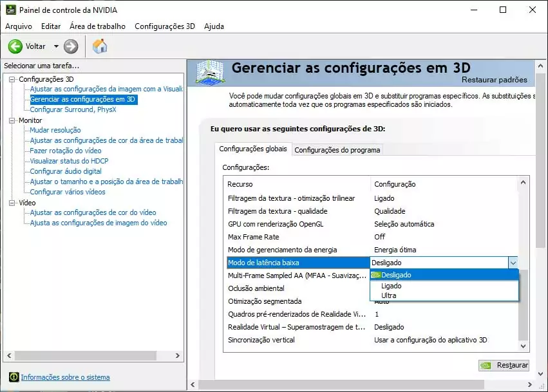This screenshot has height=392, width=548.
Task: Click the green Voltar back arrow icon
Action: [x=15, y=46]
